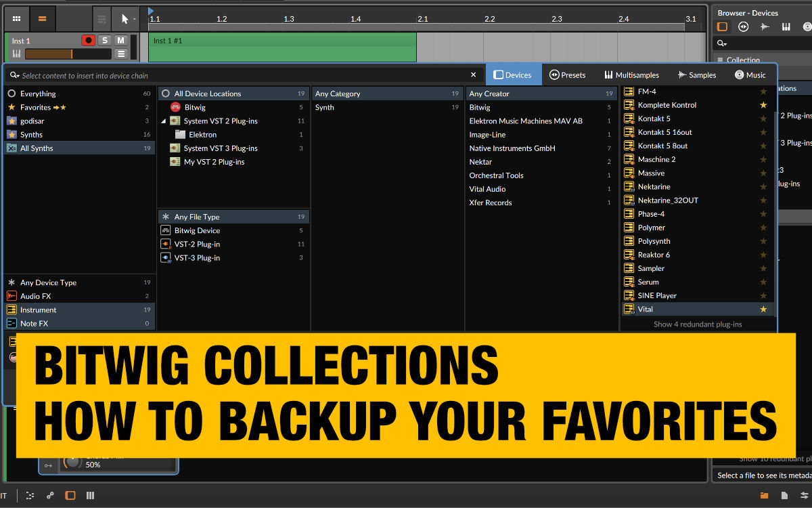Image resolution: width=812 pixels, height=508 pixels.
Task: Select the Serum plug-in icon
Action: (x=629, y=282)
